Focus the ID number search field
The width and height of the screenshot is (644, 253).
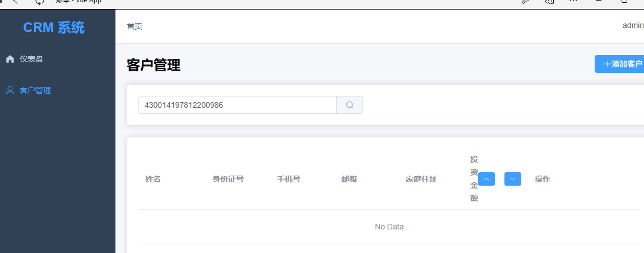pos(238,105)
